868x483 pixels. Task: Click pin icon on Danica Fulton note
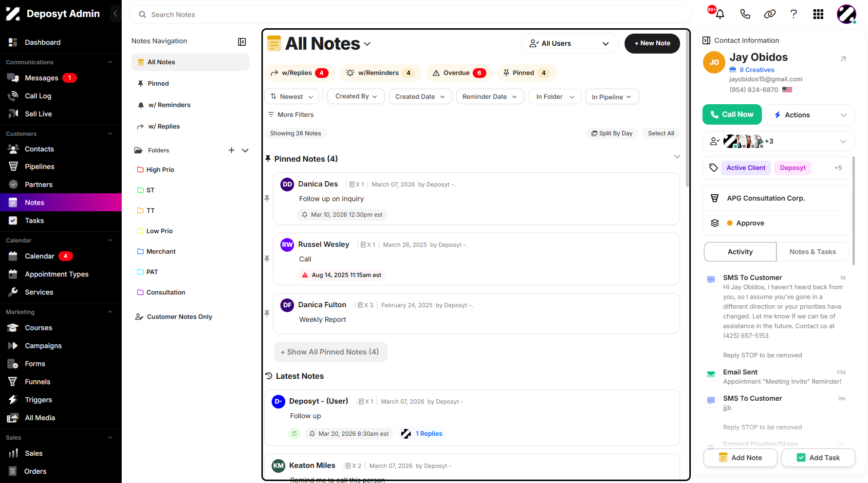pos(267,313)
